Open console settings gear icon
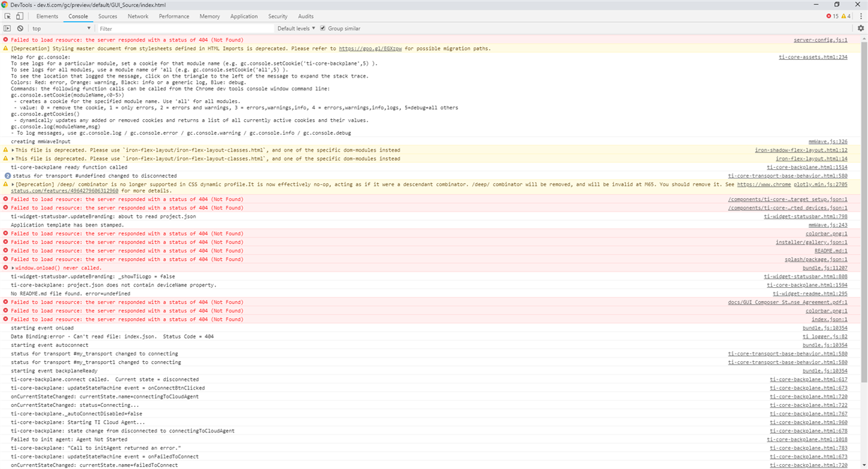Screen dimensions: 868x469 coord(860,28)
